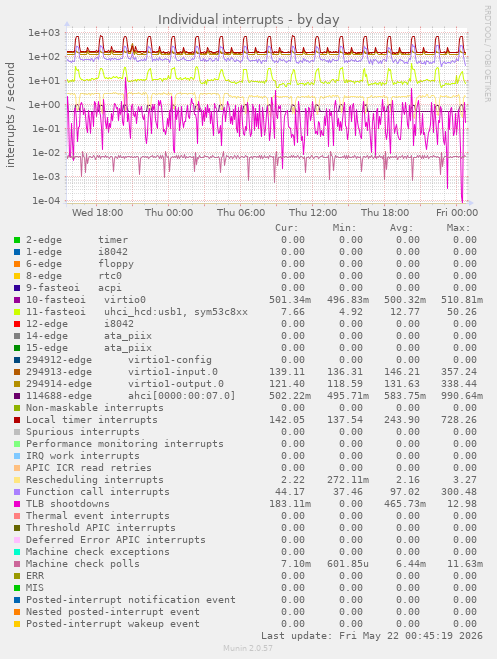Click the Last update timestamp text

click(372, 635)
